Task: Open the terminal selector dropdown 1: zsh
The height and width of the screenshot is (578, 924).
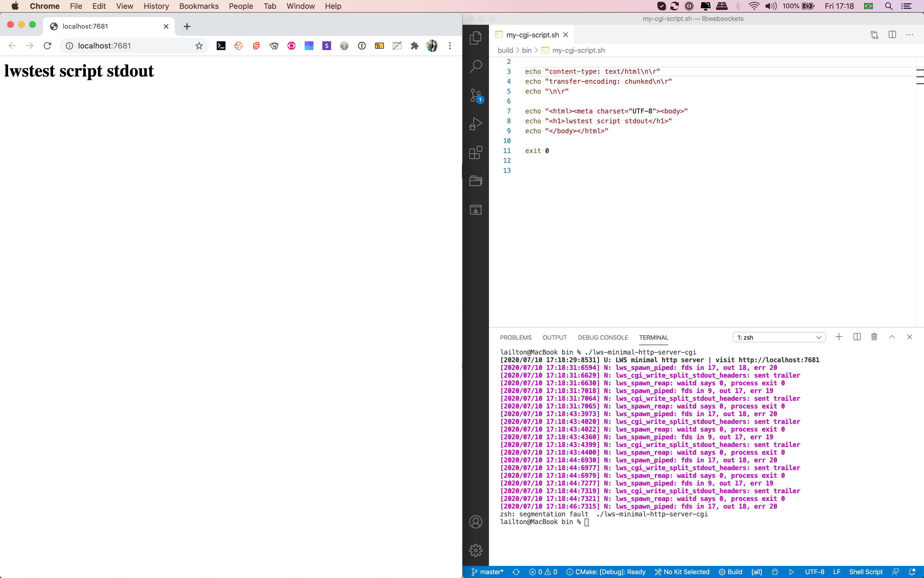Action: tap(779, 337)
